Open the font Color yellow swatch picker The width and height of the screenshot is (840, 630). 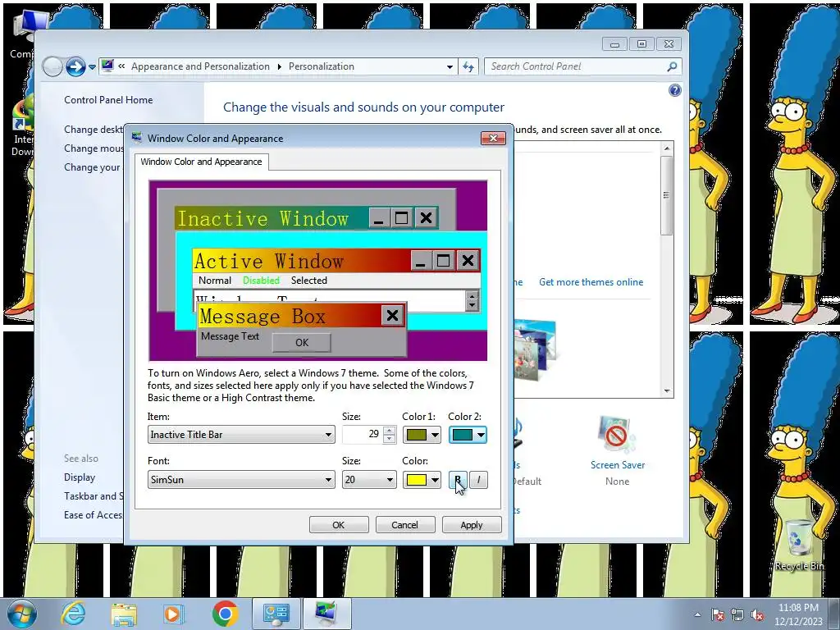click(422, 479)
